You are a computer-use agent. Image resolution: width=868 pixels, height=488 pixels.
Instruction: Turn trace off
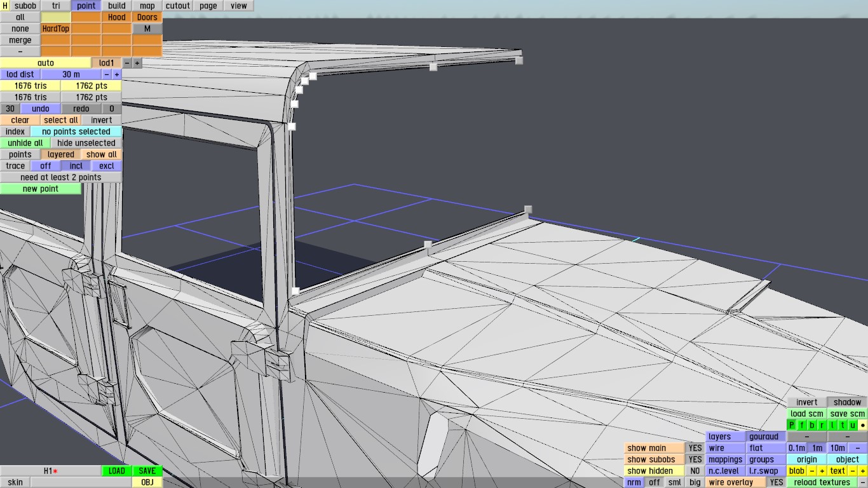[46, 166]
